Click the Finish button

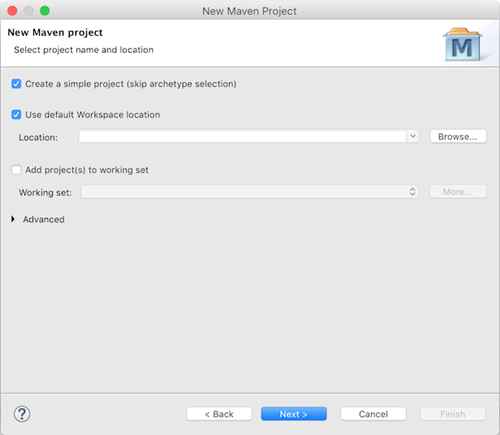coord(453,414)
